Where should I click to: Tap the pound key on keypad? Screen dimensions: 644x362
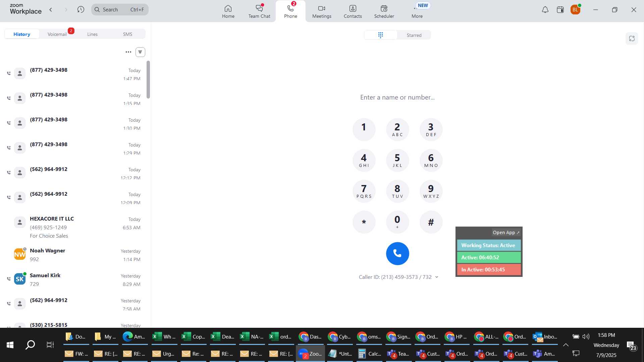tap(431, 222)
